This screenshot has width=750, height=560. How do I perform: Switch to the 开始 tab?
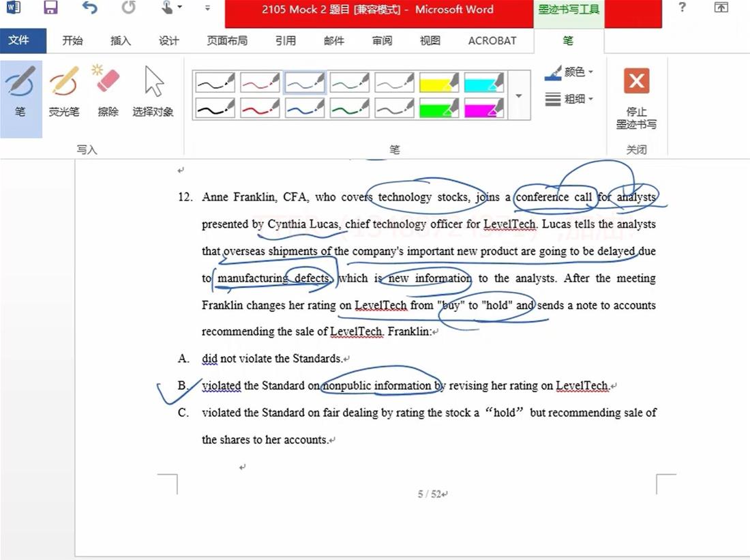(x=72, y=41)
